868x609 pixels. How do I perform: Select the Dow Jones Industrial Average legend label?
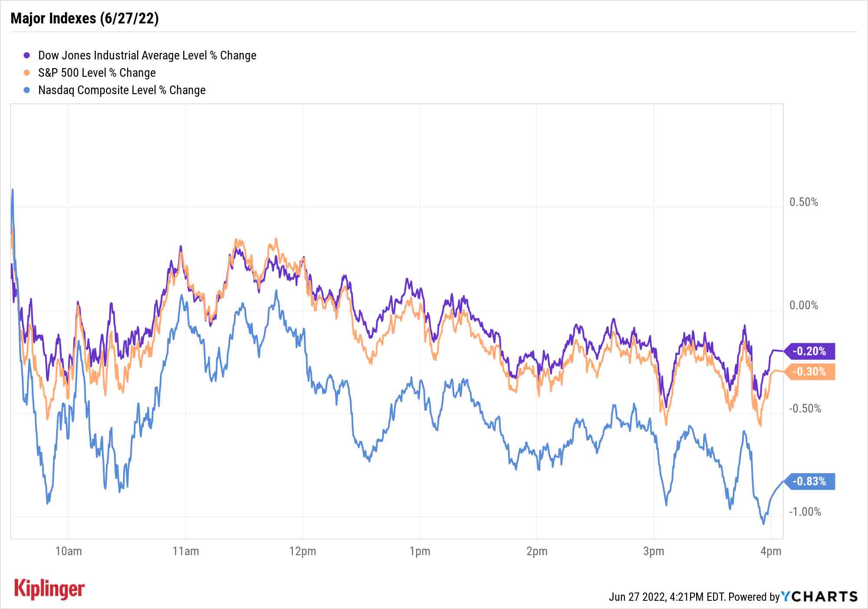click(x=147, y=56)
